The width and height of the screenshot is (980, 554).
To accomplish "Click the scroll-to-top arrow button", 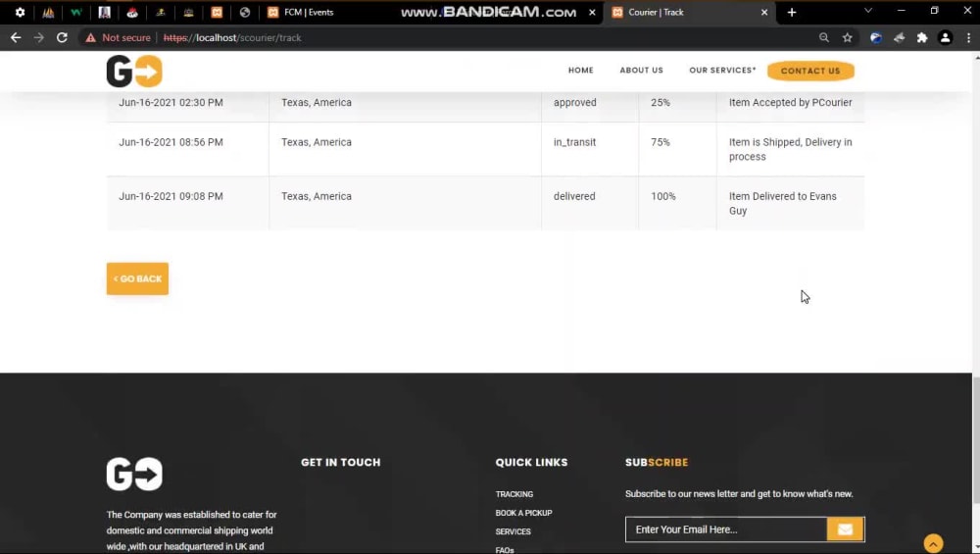I will click(933, 543).
